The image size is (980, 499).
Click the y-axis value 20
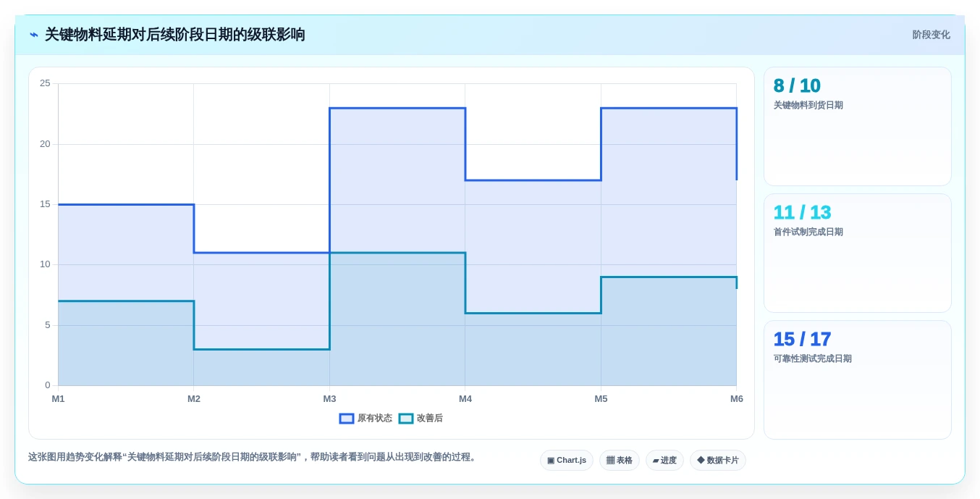pyautogui.click(x=45, y=144)
